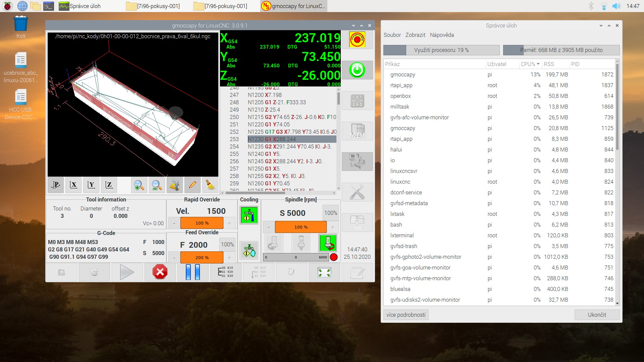Toggle fullscreen with green arrows icon
This screenshot has height=362, width=644.
(x=324, y=272)
